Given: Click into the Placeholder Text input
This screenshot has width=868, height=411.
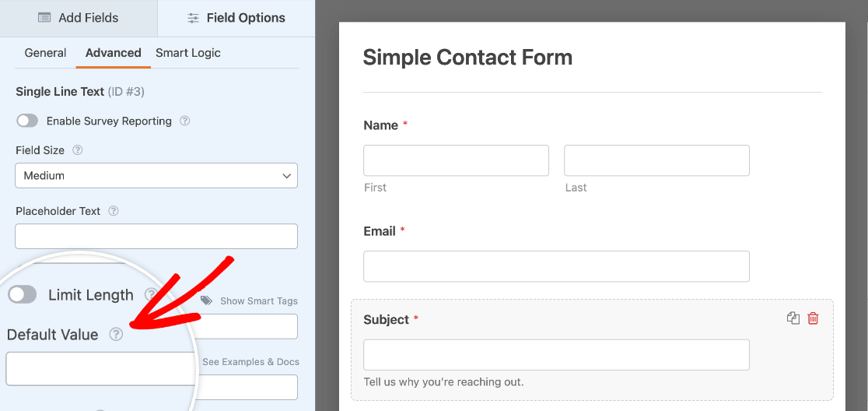Looking at the screenshot, I should pos(156,237).
